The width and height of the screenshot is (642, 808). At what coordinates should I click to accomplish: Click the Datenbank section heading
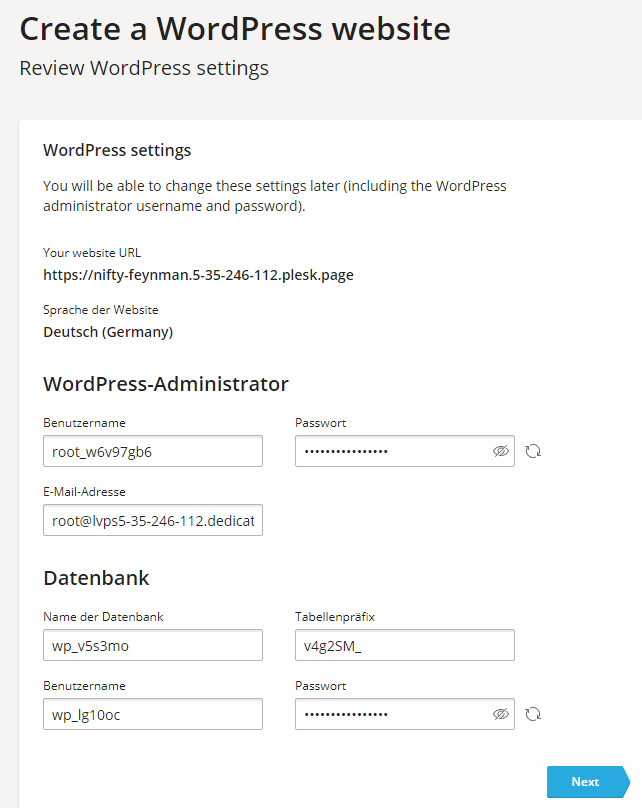[x=95, y=578]
